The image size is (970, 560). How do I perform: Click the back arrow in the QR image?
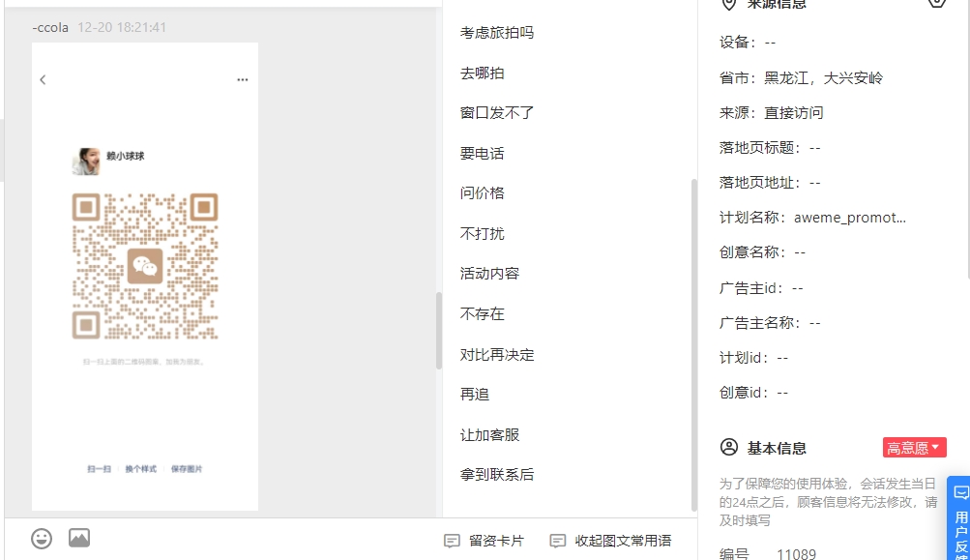click(43, 79)
